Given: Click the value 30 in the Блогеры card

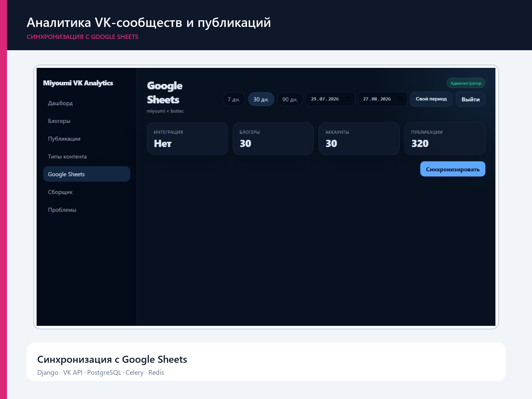Looking at the screenshot, I should [x=245, y=144].
